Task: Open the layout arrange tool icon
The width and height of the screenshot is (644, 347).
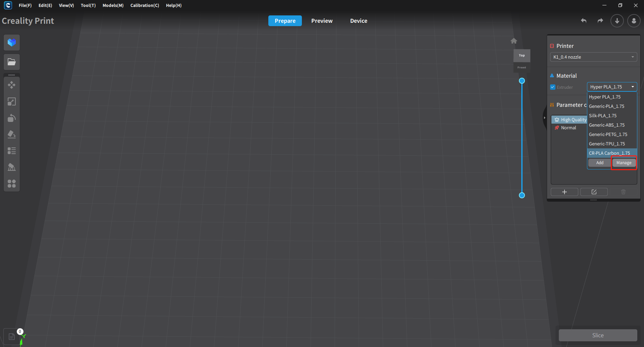Action: 12,184
